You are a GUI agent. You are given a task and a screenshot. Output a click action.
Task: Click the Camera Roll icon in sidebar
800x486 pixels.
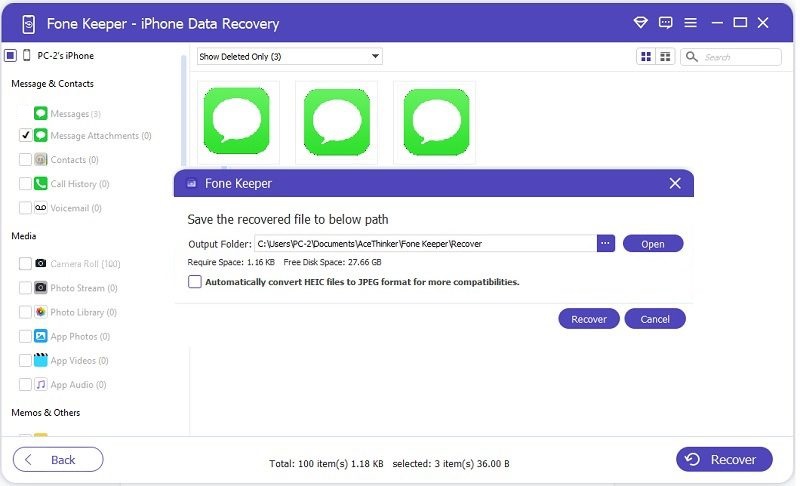tap(41, 264)
